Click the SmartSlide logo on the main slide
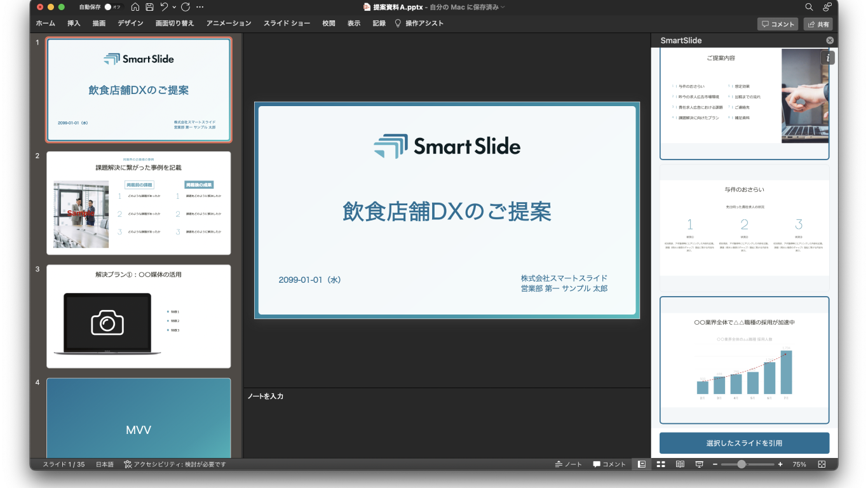Viewport: 868px width, 488px height. point(447,147)
